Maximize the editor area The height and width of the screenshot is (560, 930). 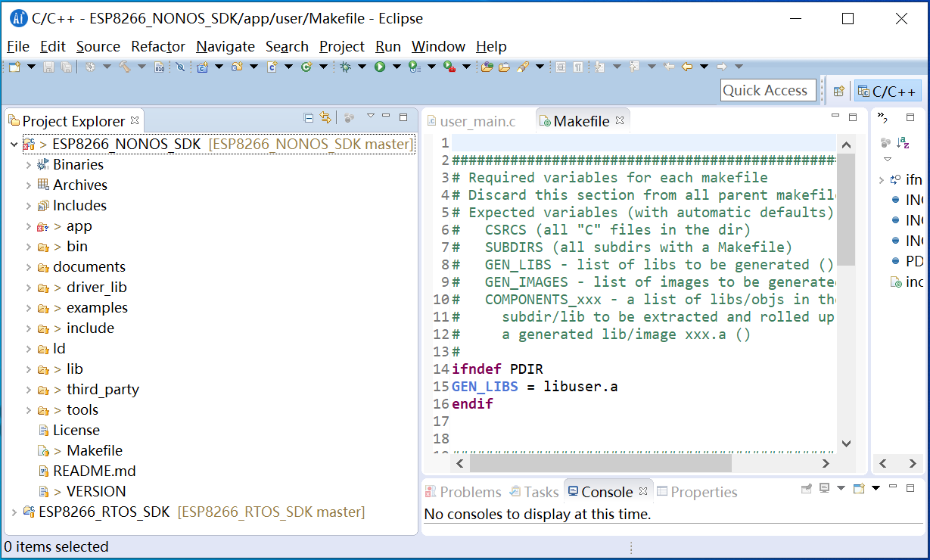(853, 117)
